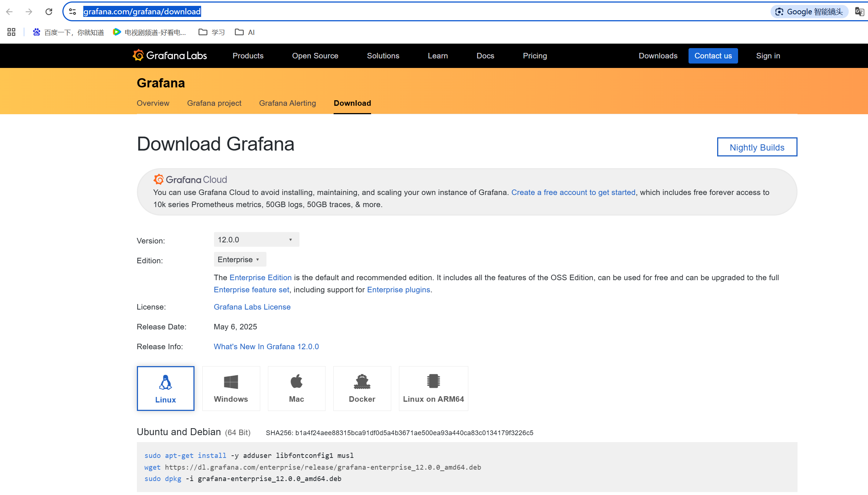
Task: Switch to the Grafana Alerting tab
Action: point(287,103)
